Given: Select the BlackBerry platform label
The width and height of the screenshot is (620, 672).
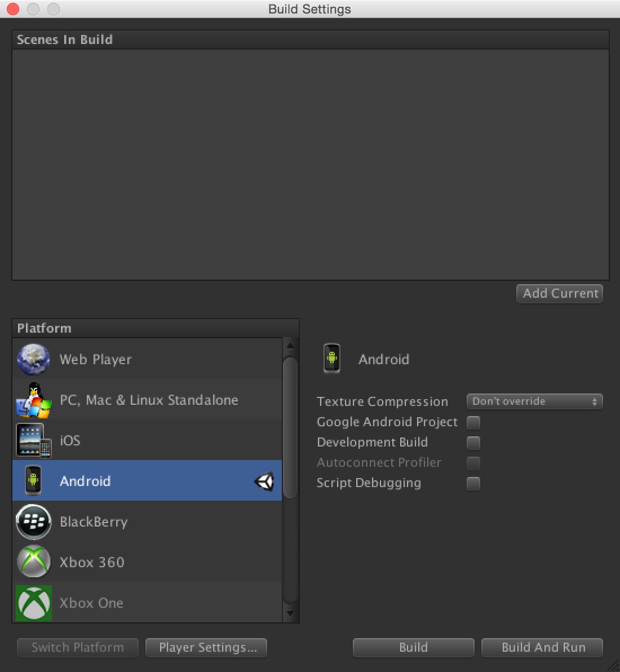Looking at the screenshot, I should (x=94, y=521).
